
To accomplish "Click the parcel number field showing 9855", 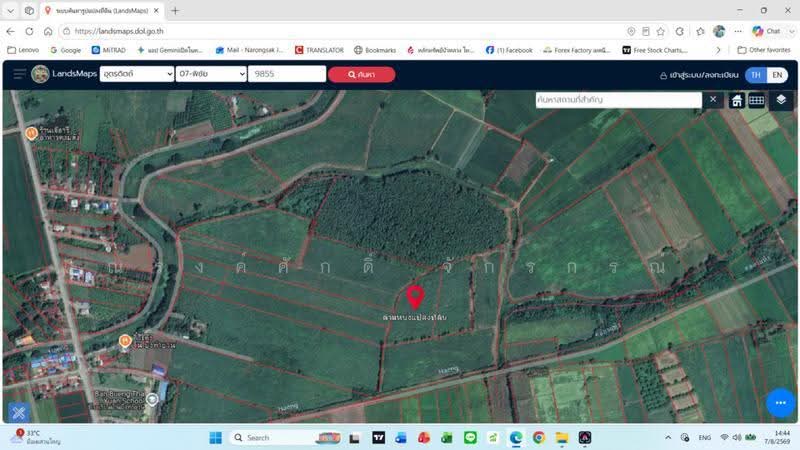I will pos(287,74).
